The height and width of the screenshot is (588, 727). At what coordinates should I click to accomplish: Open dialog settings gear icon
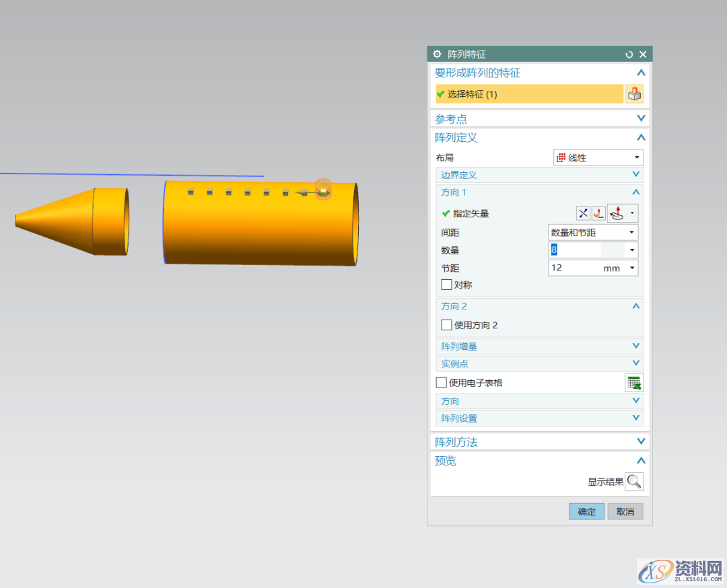coord(438,54)
